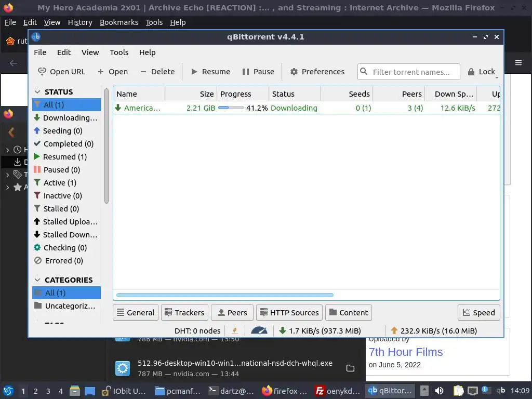Filter by Completed (0) status
The image size is (532, 399).
click(66, 144)
